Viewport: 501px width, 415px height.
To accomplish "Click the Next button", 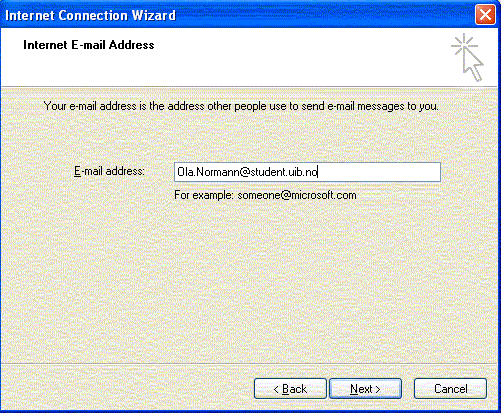I will pyautogui.click(x=365, y=389).
